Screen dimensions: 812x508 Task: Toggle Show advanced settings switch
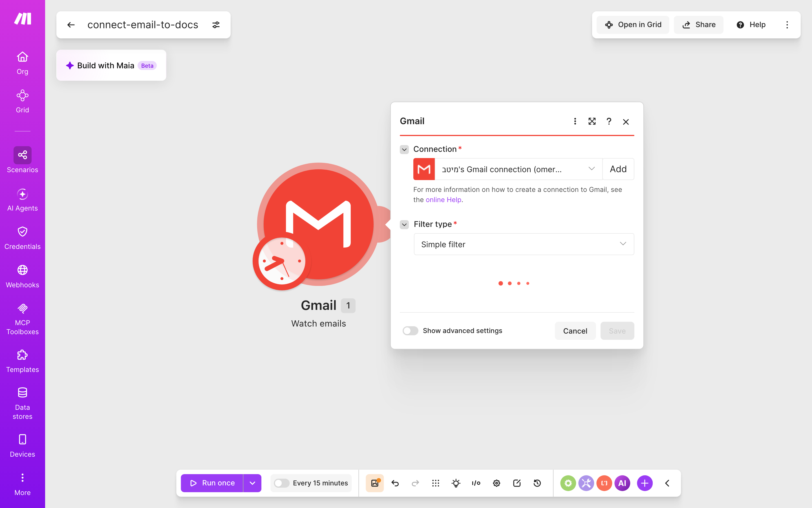pyautogui.click(x=410, y=330)
